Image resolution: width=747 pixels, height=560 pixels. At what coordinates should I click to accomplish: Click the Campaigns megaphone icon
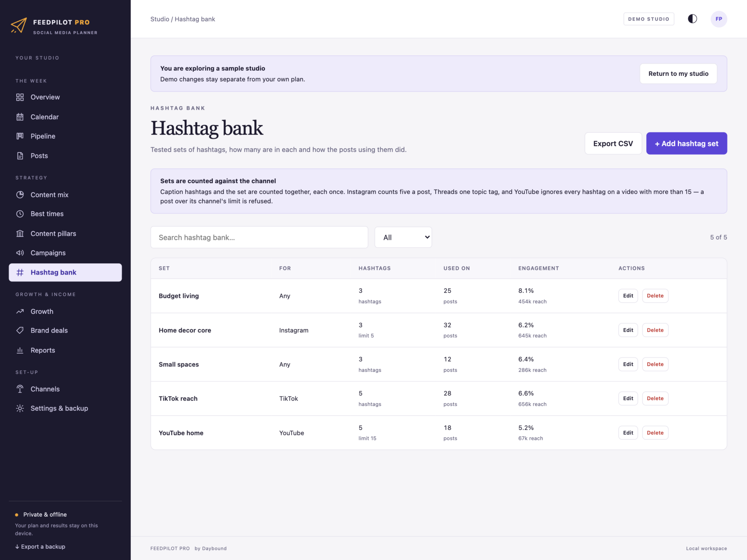click(20, 253)
